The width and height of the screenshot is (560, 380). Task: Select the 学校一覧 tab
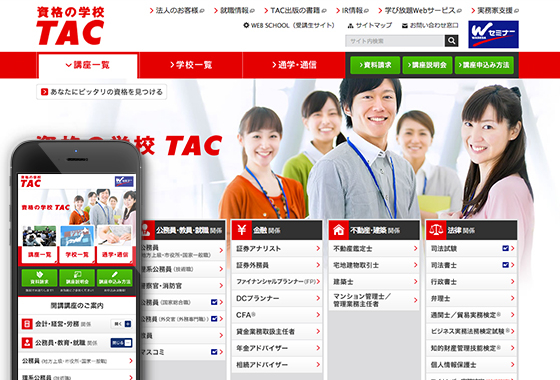(x=191, y=65)
